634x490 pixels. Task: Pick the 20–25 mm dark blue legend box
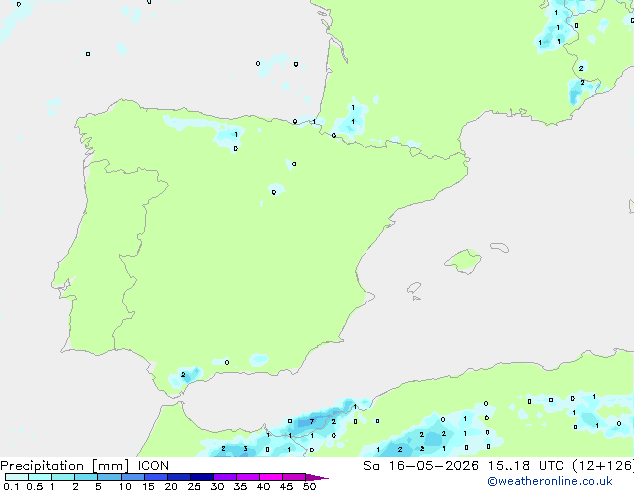pyautogui.click(x=179, y=477)
